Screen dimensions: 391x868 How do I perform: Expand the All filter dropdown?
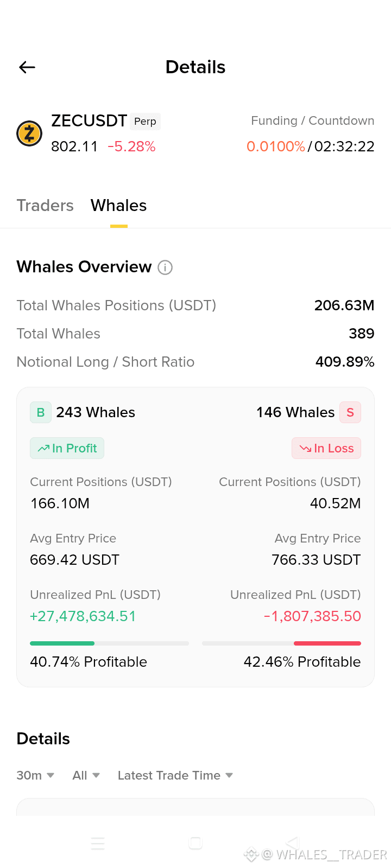[x=86, y=775]
